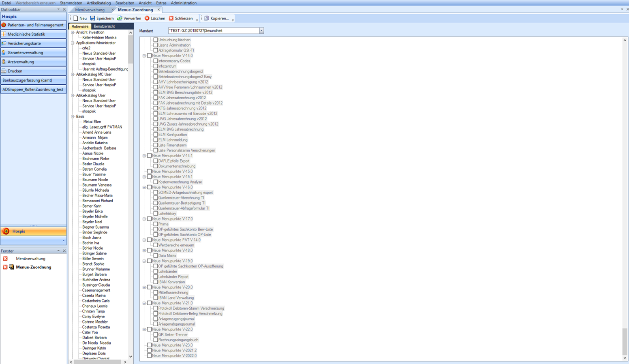Enable the Prisma checkbox
629x364 pixels.
point(156,225)
